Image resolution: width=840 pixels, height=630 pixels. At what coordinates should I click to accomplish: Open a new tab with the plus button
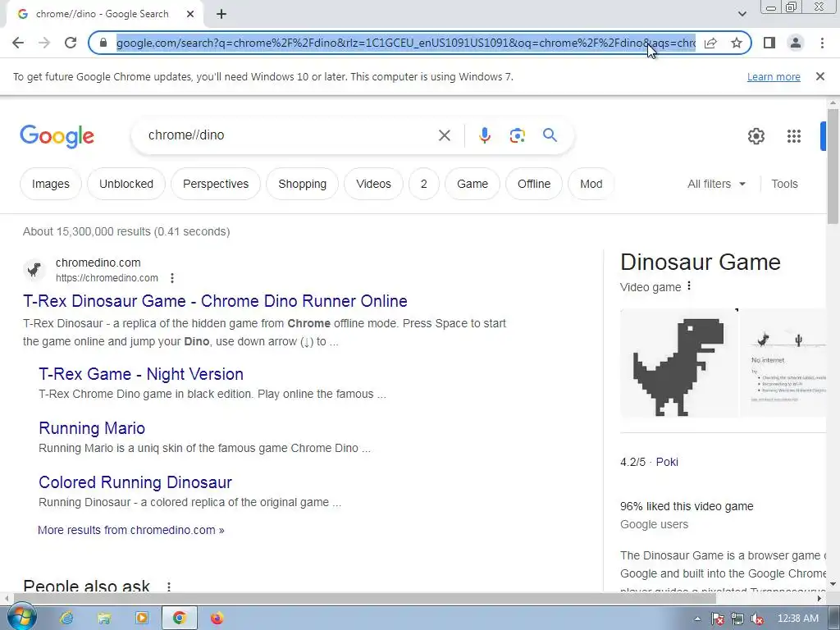[221, 14]
